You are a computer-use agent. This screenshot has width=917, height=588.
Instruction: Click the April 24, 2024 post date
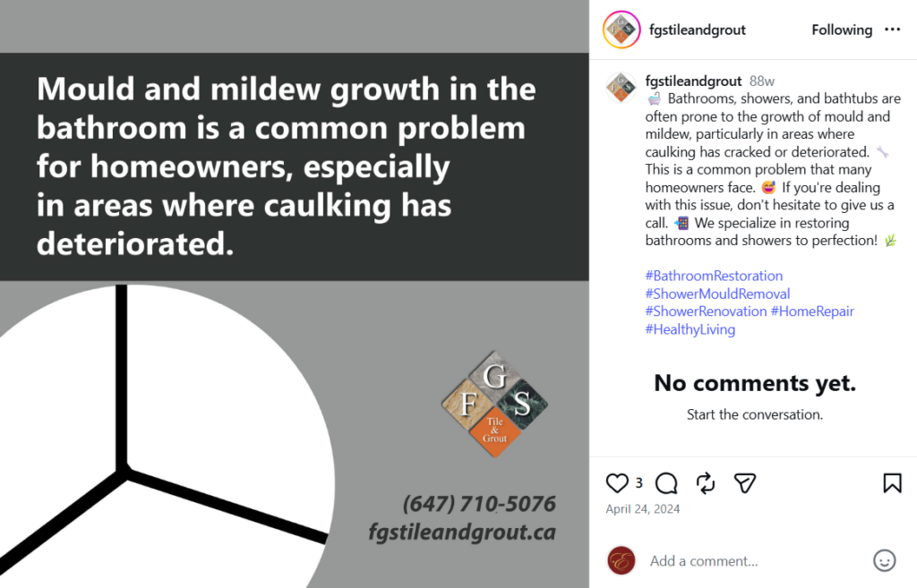pyautogui.click(x=642, y=509)
